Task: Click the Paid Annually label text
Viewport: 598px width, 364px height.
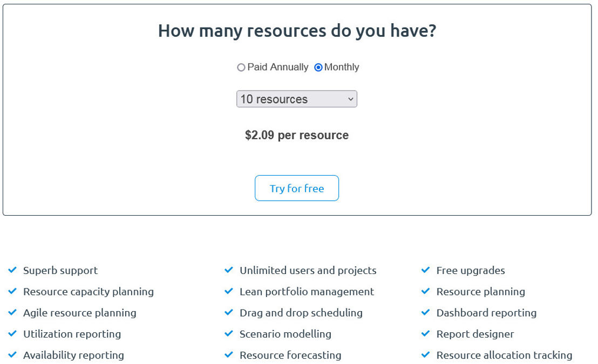Action: [277, 67]
